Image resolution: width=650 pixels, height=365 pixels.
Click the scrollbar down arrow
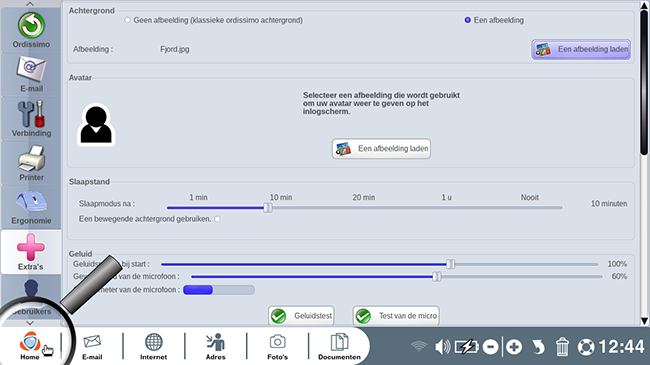click(x=644, y=321)
